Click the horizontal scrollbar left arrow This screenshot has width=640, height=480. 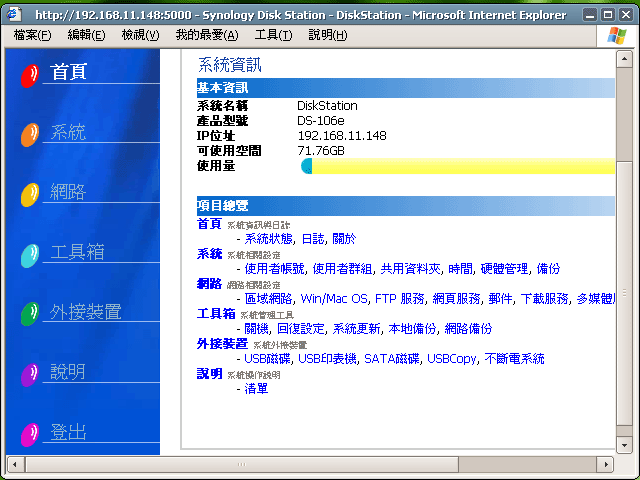click(x=15, y=464)
